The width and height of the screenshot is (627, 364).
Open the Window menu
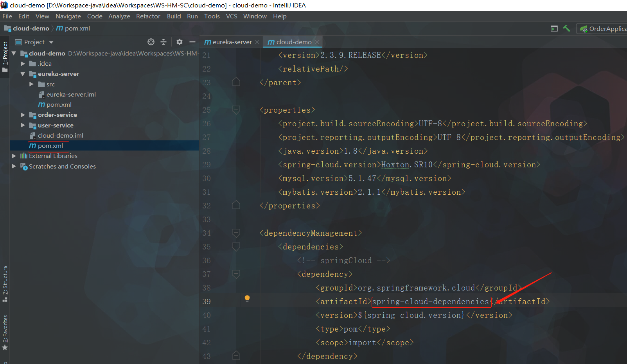255,16
